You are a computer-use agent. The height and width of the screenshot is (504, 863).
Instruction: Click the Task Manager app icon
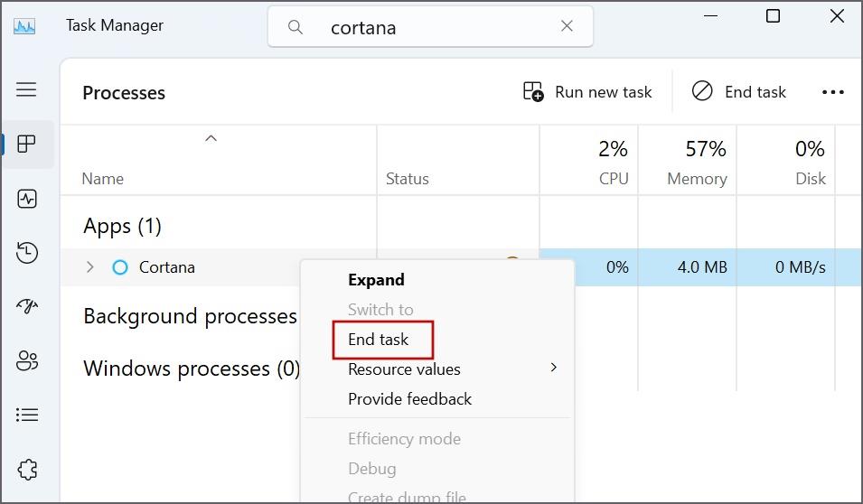pyautogui.click(x=24, y=26)
